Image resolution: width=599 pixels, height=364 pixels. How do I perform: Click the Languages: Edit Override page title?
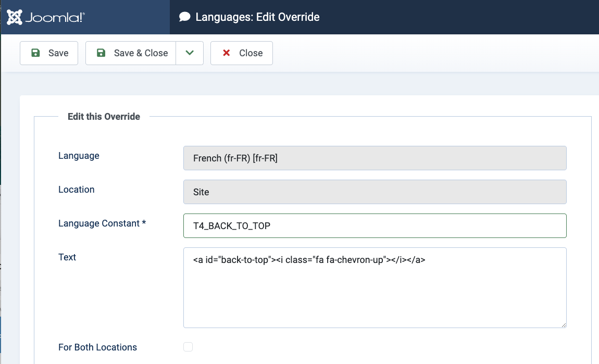coord(257,17)
